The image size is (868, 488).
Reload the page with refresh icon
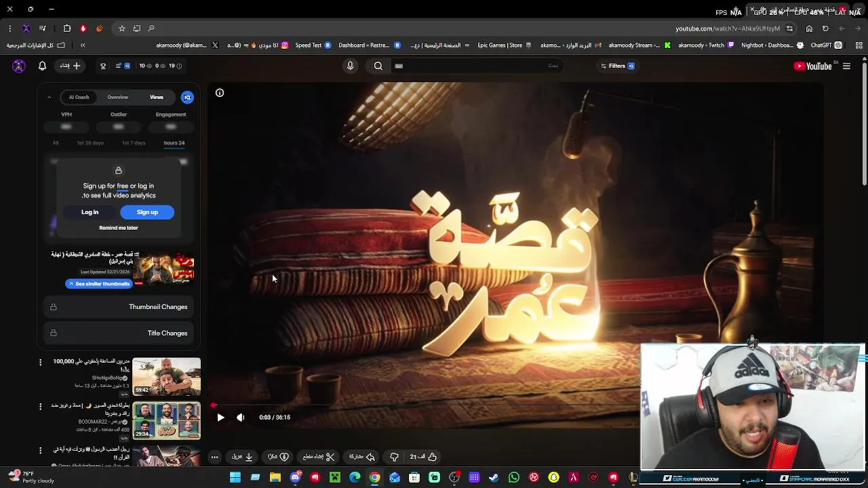[825, 28]
